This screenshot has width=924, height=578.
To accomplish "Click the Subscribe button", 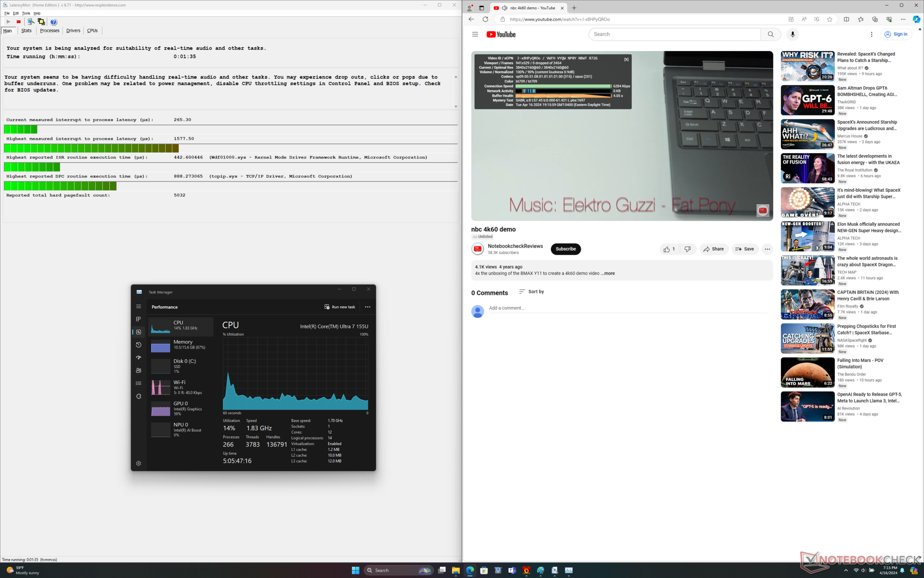I will tap(565, 249).
